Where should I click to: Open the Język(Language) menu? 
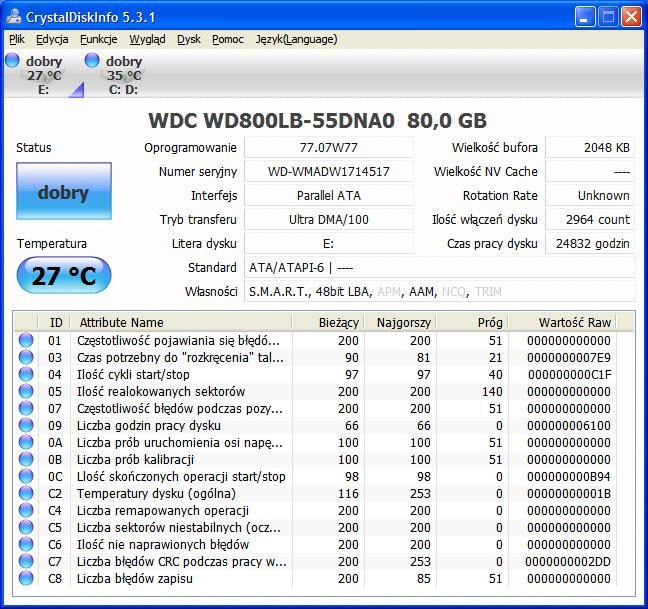296,39
